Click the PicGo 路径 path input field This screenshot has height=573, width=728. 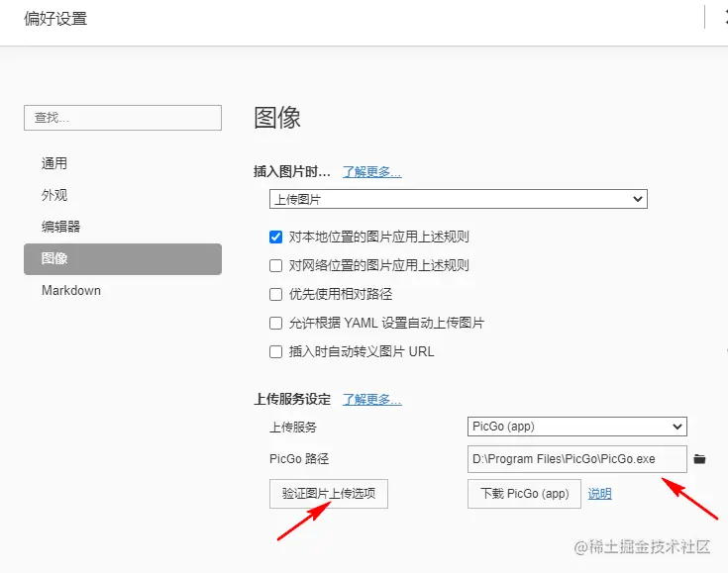tap(577, 459)
